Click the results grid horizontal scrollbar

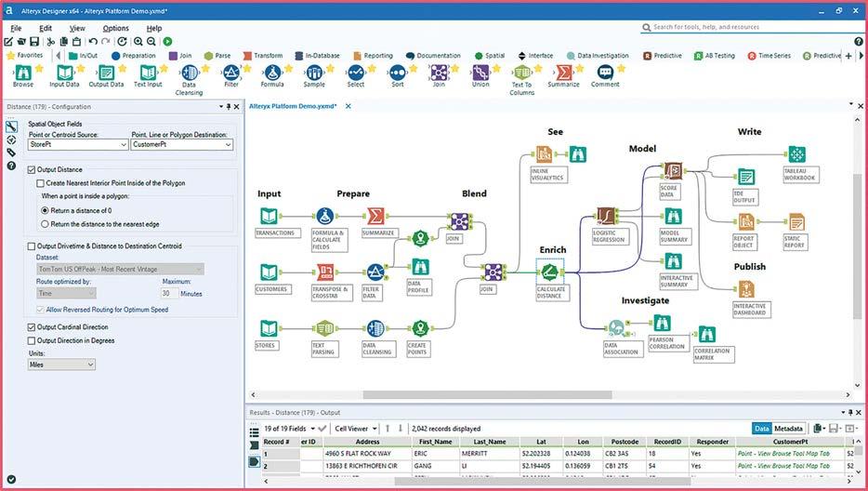coord(543,481)
